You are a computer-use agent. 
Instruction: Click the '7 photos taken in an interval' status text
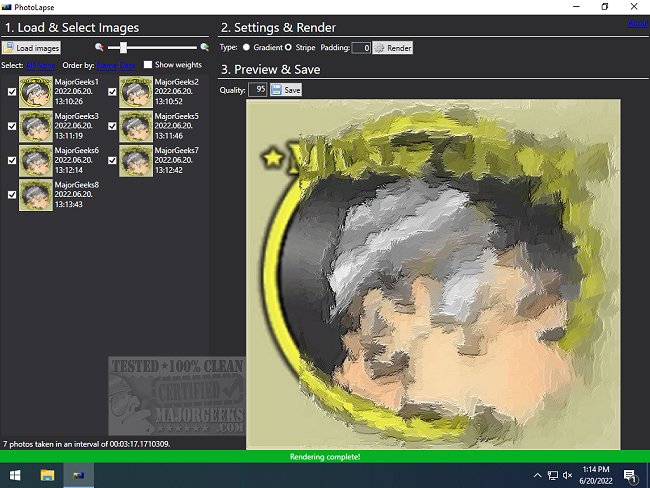[x=86, y=444]
